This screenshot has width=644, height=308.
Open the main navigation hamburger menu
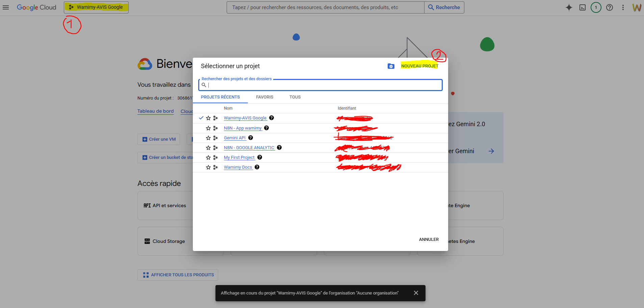coord(6,7)
